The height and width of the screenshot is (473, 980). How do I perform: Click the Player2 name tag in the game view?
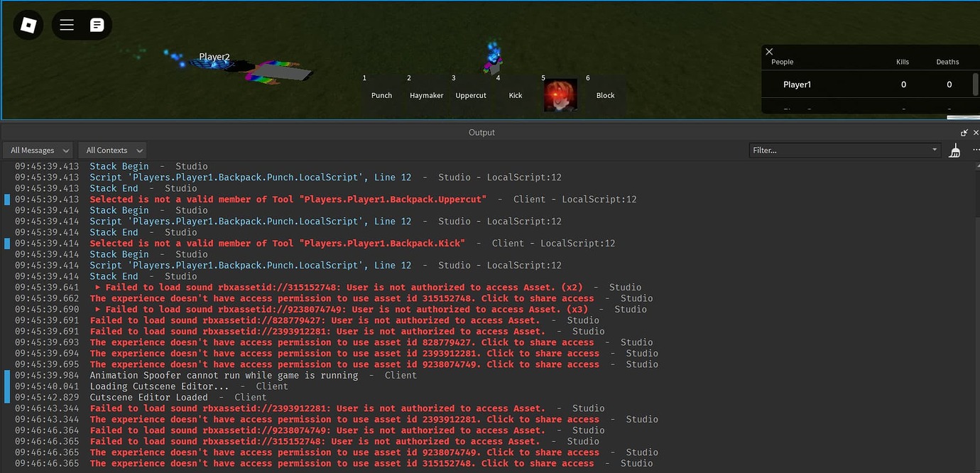(x=214, y=57)
